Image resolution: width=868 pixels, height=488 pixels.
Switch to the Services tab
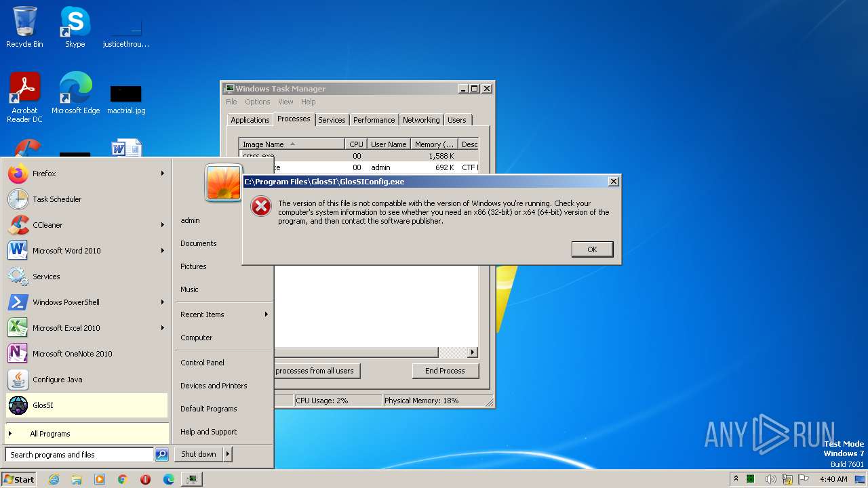[x=332, y=120]
